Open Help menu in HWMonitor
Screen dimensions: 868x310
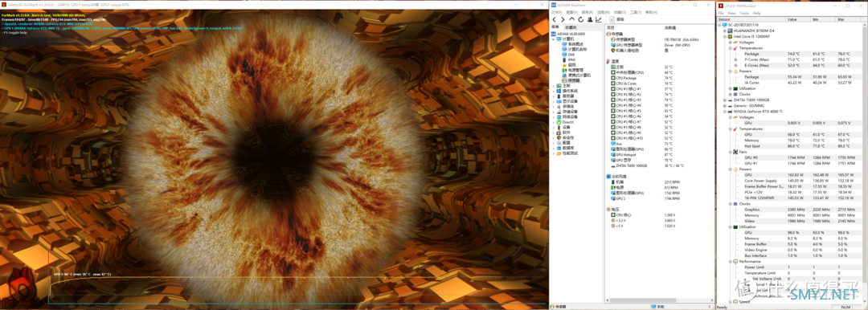(x=756, y=13)
